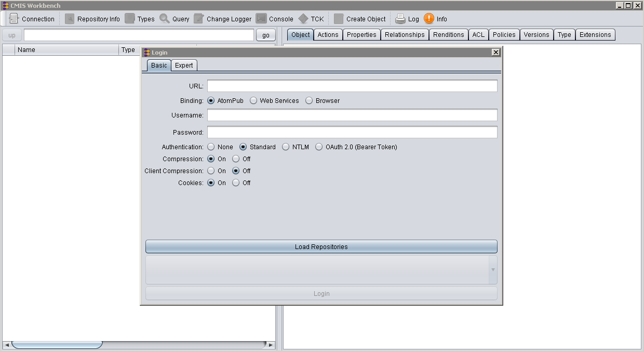
Task: Click the scrollbar left arrow in folder list
Action: coord(7,345)
